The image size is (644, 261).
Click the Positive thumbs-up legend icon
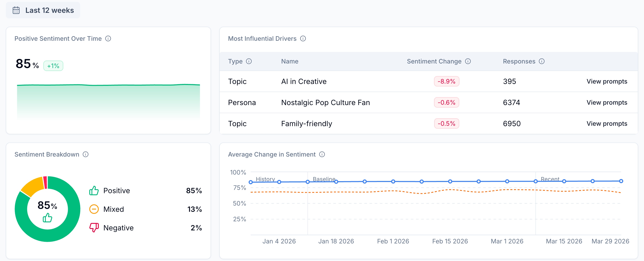tap(94, 191)
